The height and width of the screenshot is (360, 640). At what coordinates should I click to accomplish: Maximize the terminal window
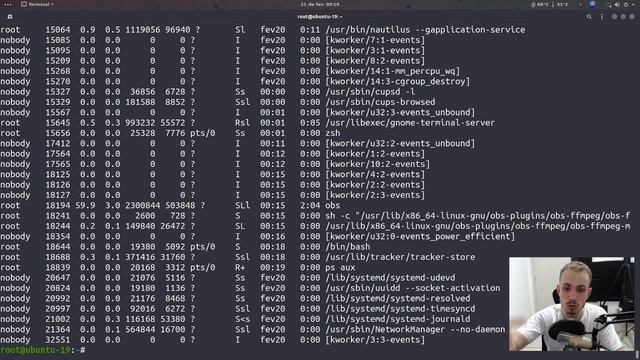(x=623, y=17)
